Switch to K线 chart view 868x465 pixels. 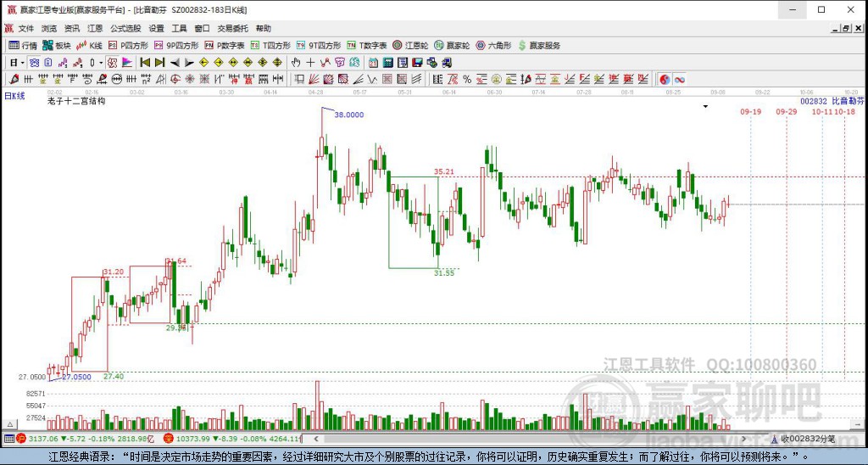click(89, 46)
